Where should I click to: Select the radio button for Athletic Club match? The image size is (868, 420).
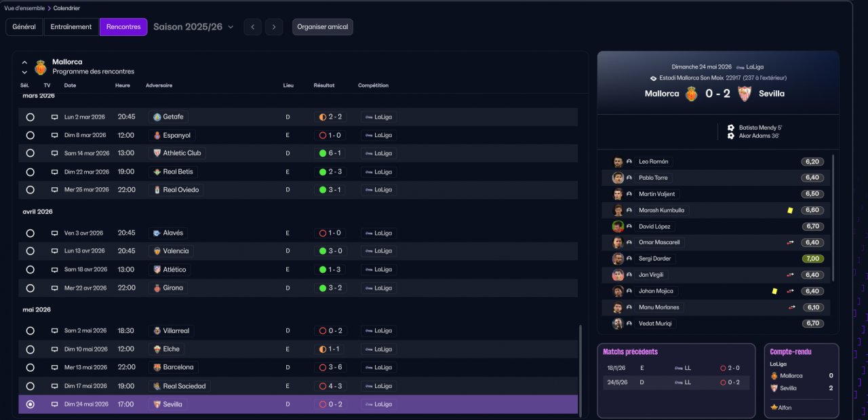pyautogui.click(x=30, y=153)
